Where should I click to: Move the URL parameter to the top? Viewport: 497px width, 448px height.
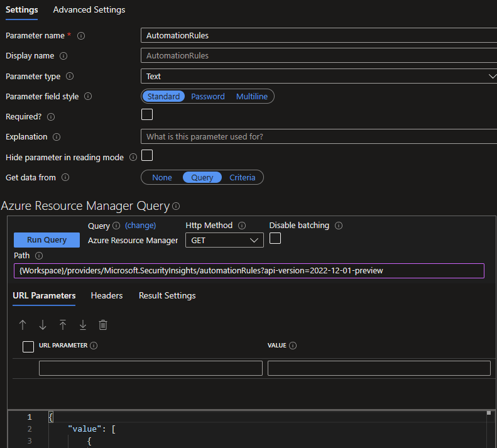point(63,325)
